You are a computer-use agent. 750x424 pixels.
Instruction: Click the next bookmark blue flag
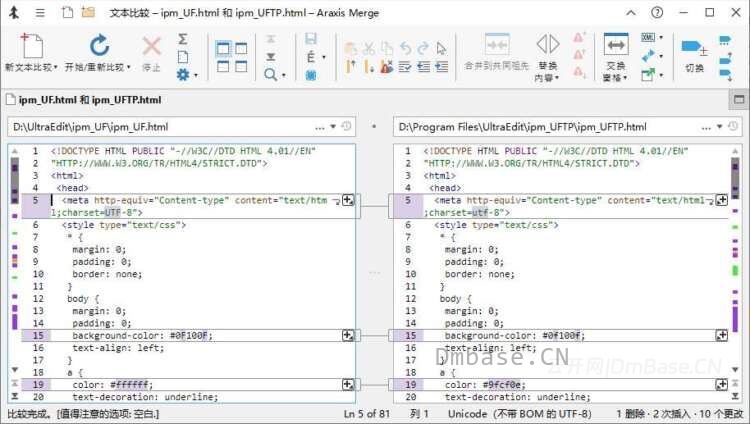tap(725, 75)
